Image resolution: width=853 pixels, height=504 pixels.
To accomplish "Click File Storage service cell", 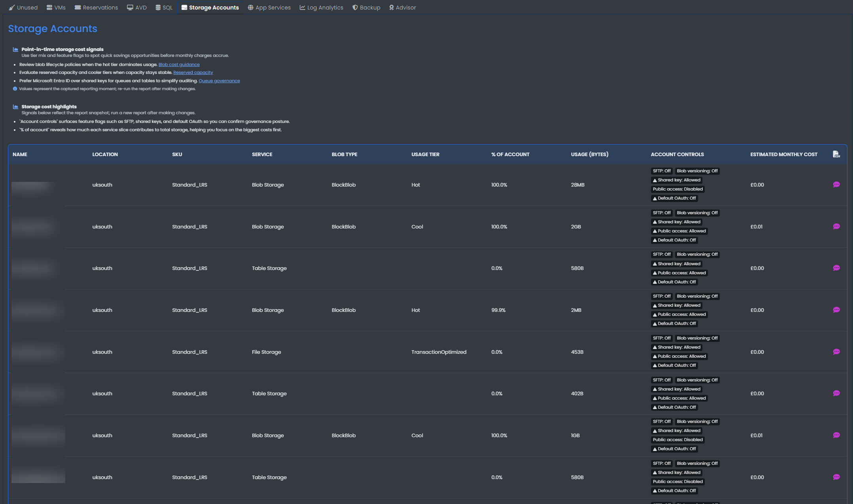I will (x=266, y=352).
